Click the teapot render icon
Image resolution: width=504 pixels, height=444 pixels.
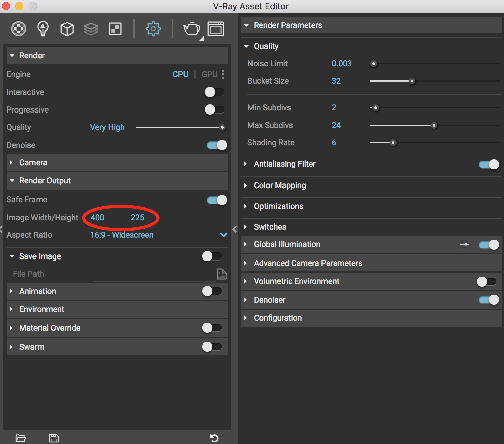pos(192,29)
